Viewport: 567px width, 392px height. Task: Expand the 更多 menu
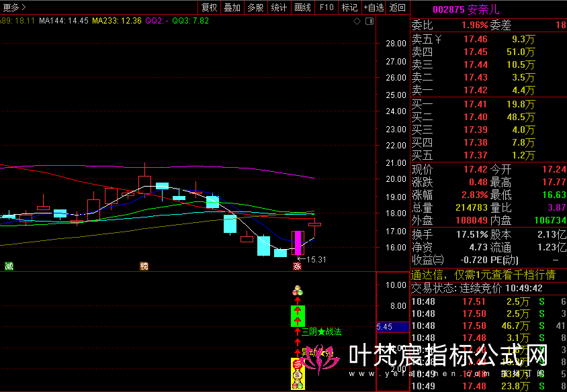[15, 7]
